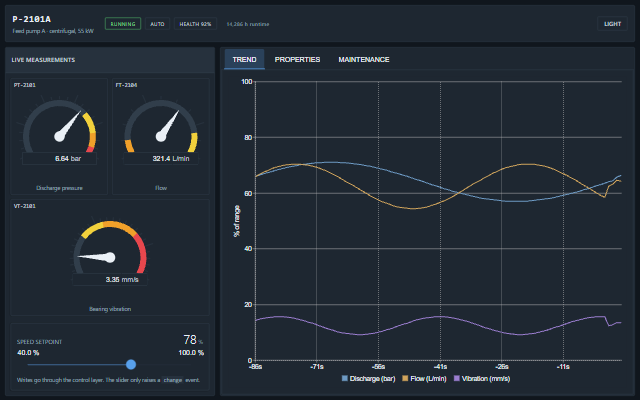Click the 'change' code word in slider note
The height and width of the screenshot is (400, 640).
(x=173, y=380)
